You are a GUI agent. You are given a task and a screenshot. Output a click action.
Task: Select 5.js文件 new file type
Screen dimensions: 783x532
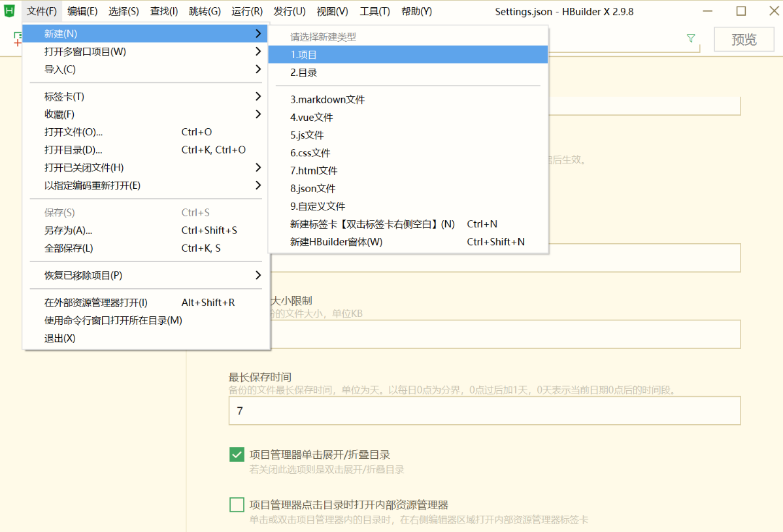408,135
